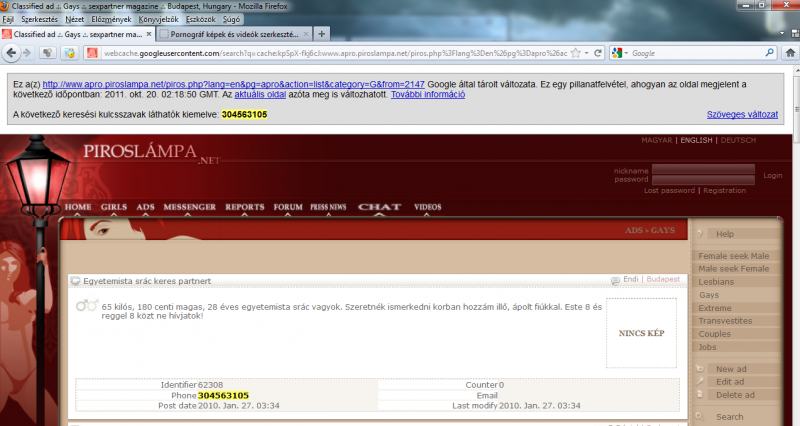The width and height of the screenshot is (800, 426).
Task: Click New ad in the sidebar
Action: (731, 369)
